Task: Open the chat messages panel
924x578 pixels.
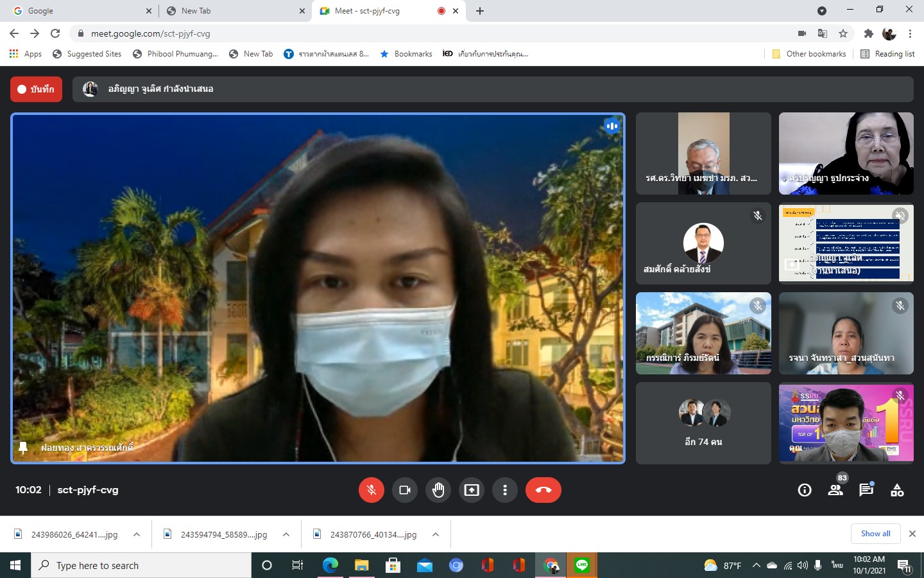Action: (x=866, y=490)
